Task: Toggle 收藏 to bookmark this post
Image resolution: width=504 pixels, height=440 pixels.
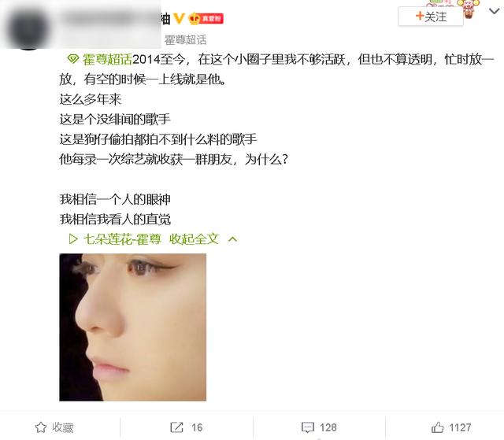Action: pyautogui.click(x=54, y=427)
